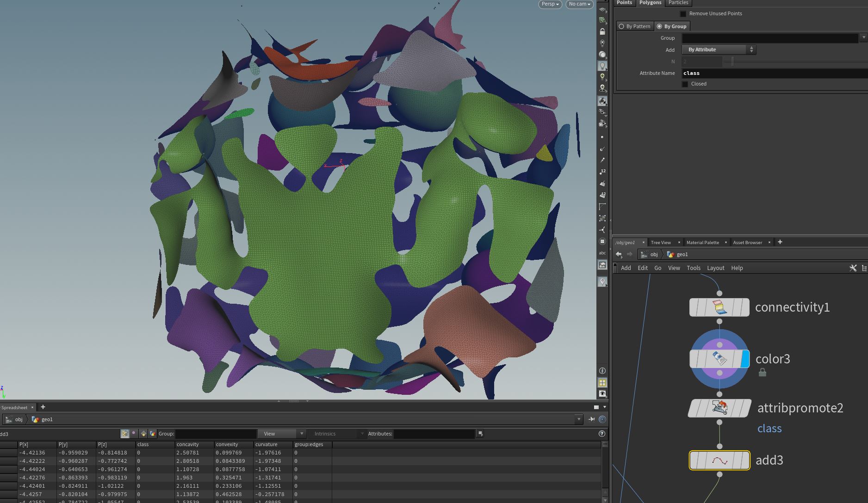Open the Persp camera view dropdown
The height and width of the screenshot is (503, 868).
tap(550, 4)
